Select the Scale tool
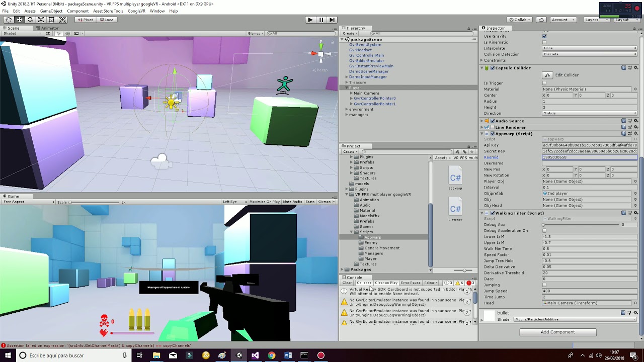 41,20
